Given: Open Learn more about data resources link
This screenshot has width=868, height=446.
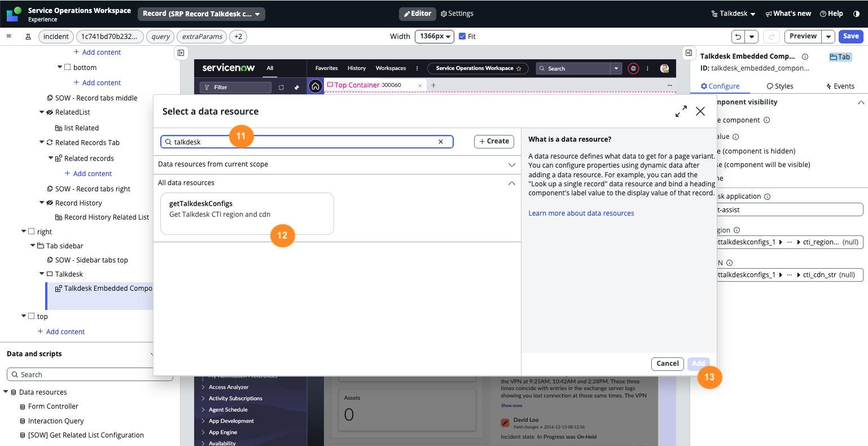Looking at the screenshot, I should tap(581, 213).
